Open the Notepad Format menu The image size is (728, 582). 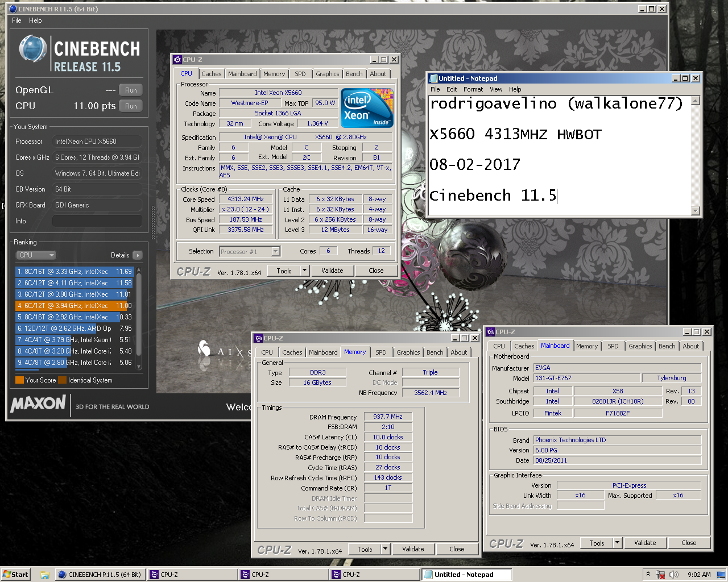(x=473, y=89)
